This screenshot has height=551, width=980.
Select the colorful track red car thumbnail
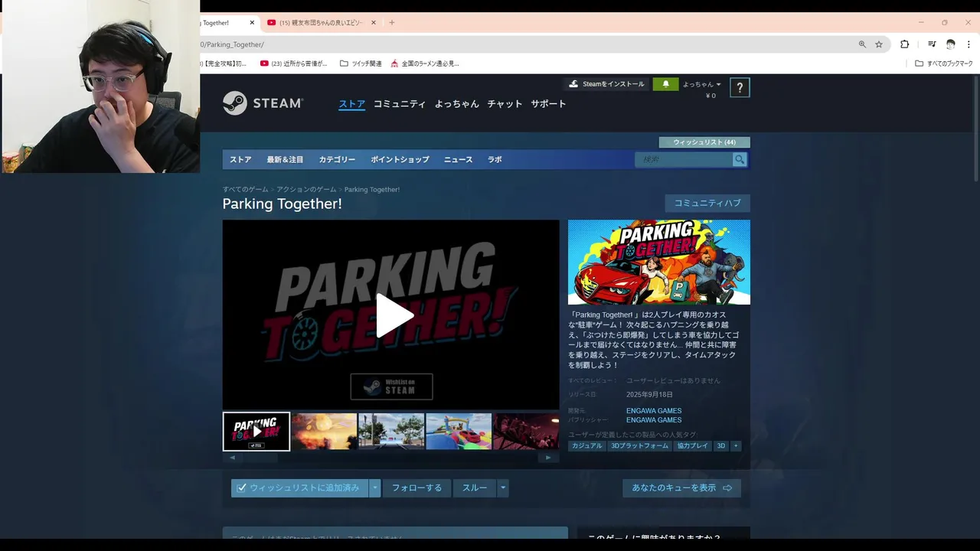459,432
